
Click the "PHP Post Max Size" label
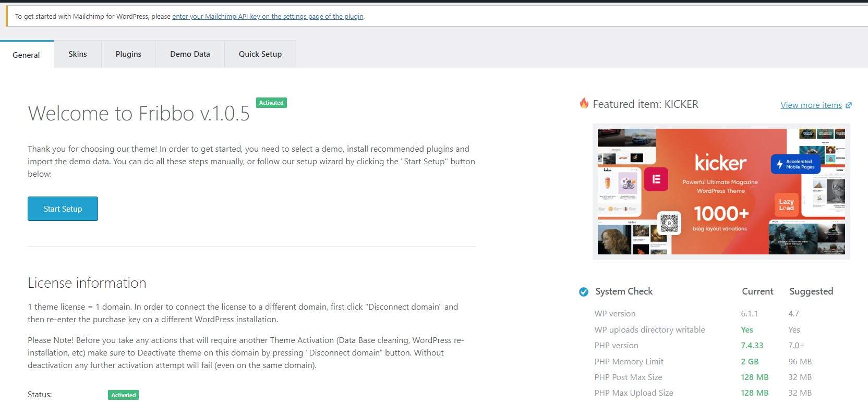[x=628, y=377]
